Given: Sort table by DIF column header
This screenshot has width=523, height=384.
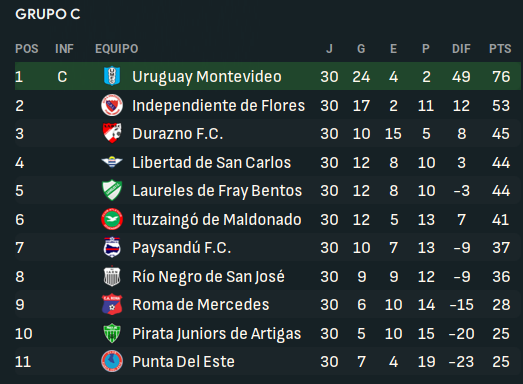Looking at the screenshot, I should (461, 49).
